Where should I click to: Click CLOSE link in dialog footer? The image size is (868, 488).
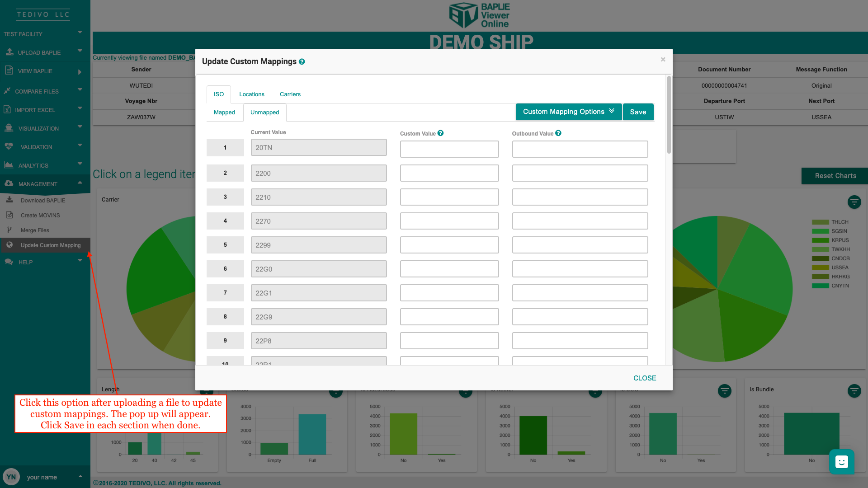[644, 378]
